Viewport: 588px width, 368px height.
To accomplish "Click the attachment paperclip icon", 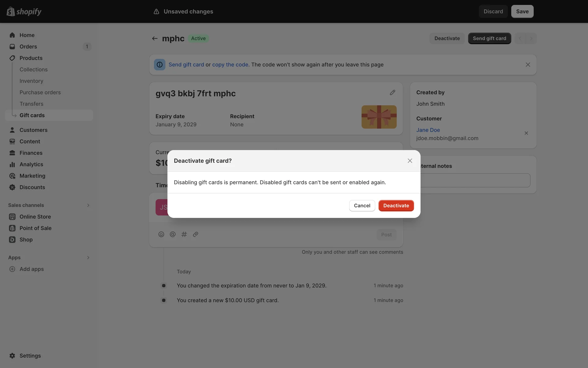I will click(195, 234).
